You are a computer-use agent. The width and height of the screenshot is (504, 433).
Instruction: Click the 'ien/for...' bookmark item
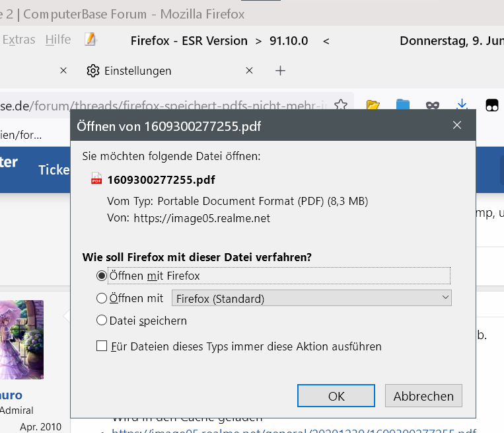21,135
